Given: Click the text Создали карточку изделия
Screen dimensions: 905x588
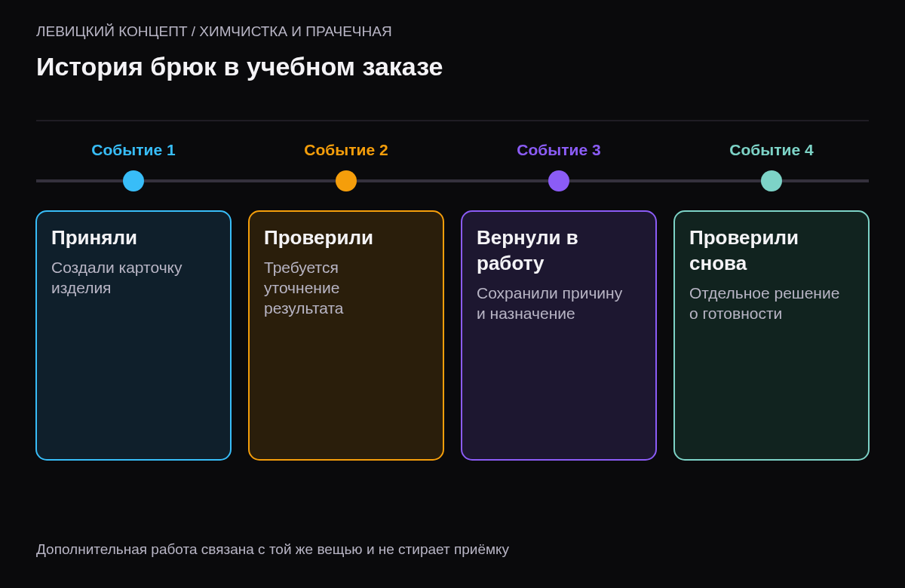Looking at the screenshot, I should 117,277.
